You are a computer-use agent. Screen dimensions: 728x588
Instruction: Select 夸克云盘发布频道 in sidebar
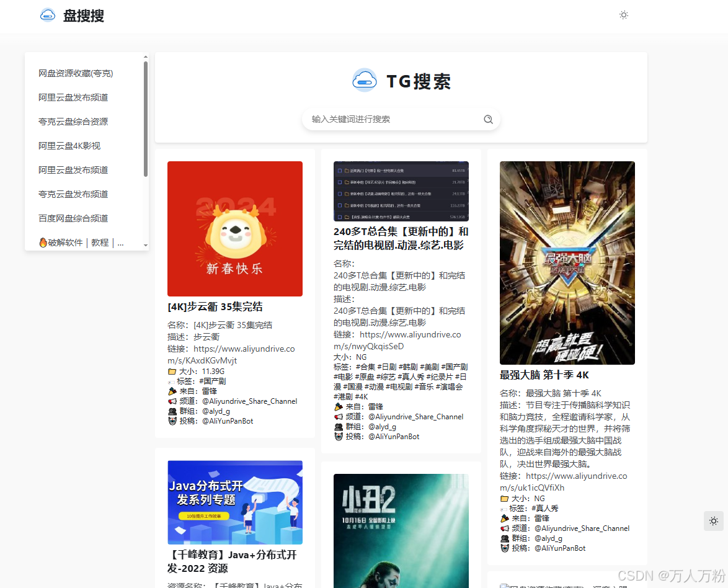point(73,194)
